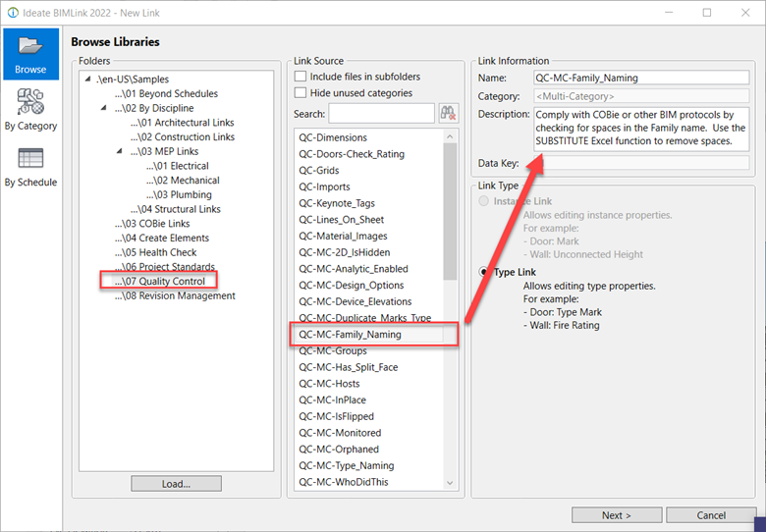The height and width of the screenshot is (532, 766).
Task: Click the link list scrollbar thumb
Action: (x=450, y=212)
